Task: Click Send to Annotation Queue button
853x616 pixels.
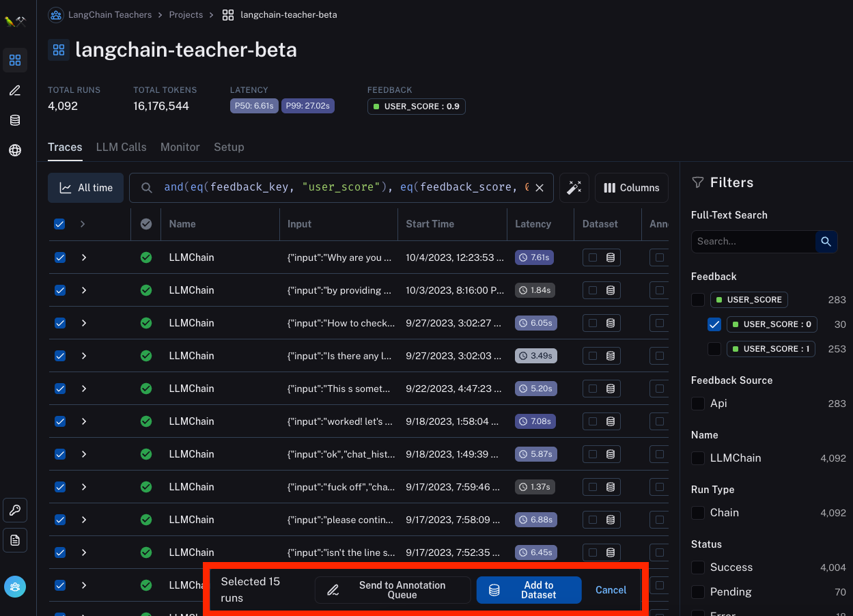Action: coord(393,590)
